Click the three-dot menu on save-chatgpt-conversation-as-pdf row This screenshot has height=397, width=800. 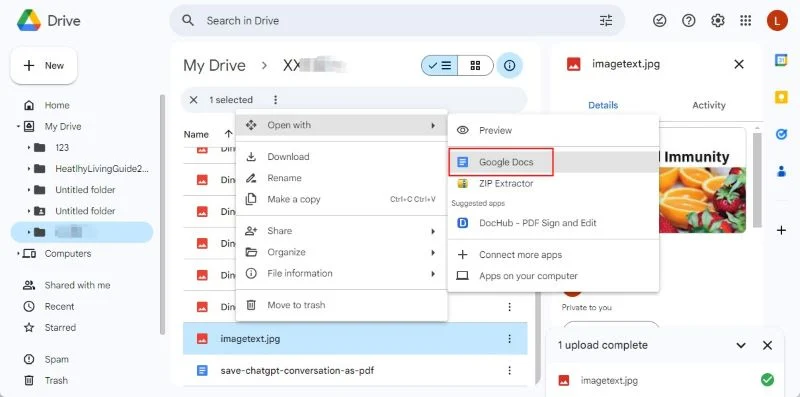coord(509,370)
